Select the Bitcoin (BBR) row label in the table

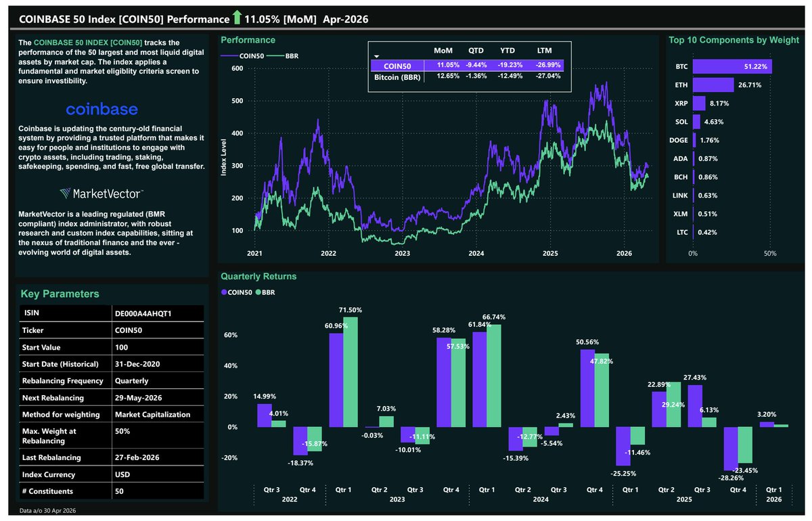397,77
